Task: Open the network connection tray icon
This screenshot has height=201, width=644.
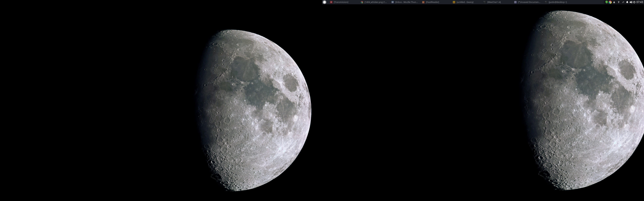Action: (623, 2)
